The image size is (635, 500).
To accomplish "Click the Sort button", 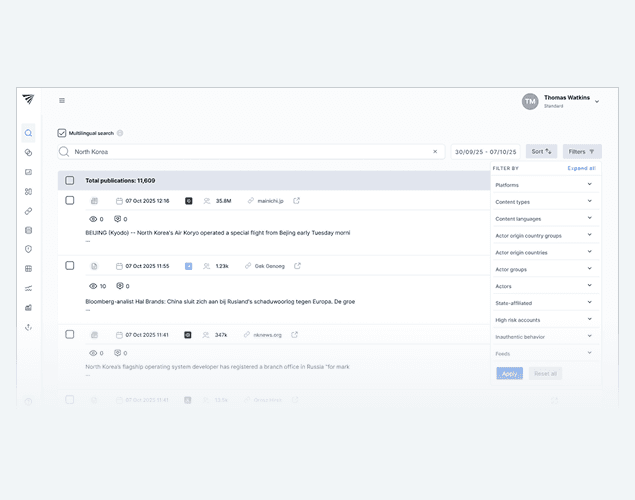I will click(541, 152).
